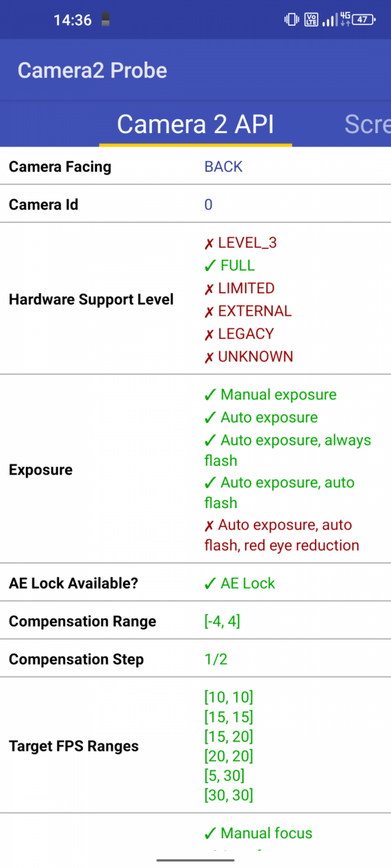
Task: Tap the signal strength bars icon
Action: pos(329,20)
